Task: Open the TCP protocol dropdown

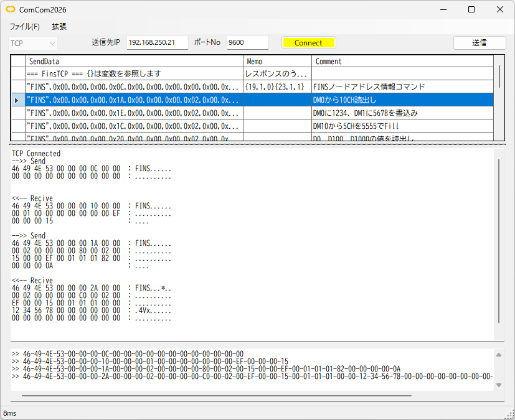Action: (x=32, y=43)
